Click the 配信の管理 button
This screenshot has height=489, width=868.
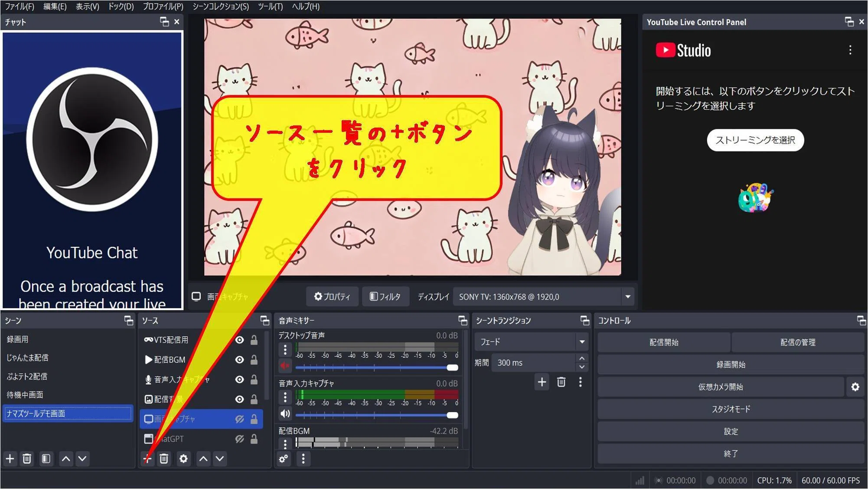click(798, 342)
